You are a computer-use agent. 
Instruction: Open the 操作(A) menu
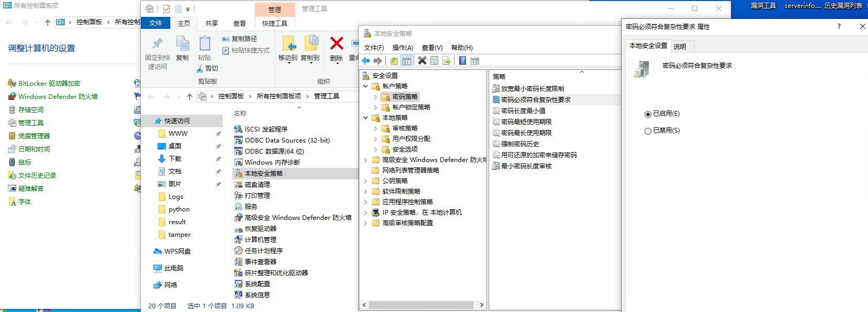point(403,47)
